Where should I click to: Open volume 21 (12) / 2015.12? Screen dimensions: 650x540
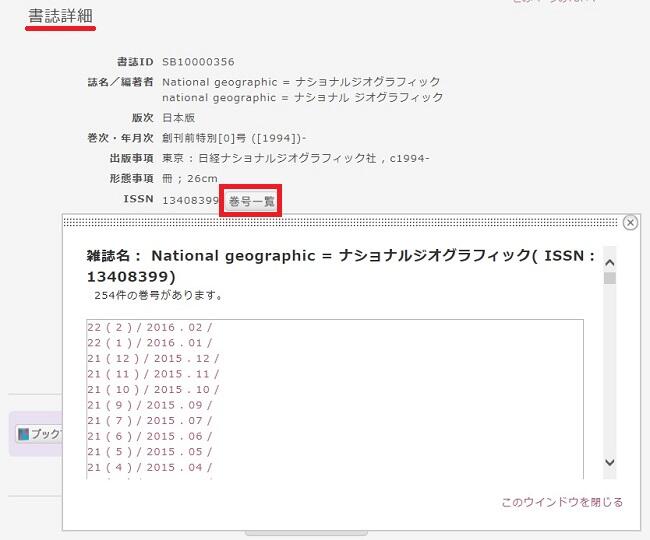pyautogui.click(x=153, y=358)
